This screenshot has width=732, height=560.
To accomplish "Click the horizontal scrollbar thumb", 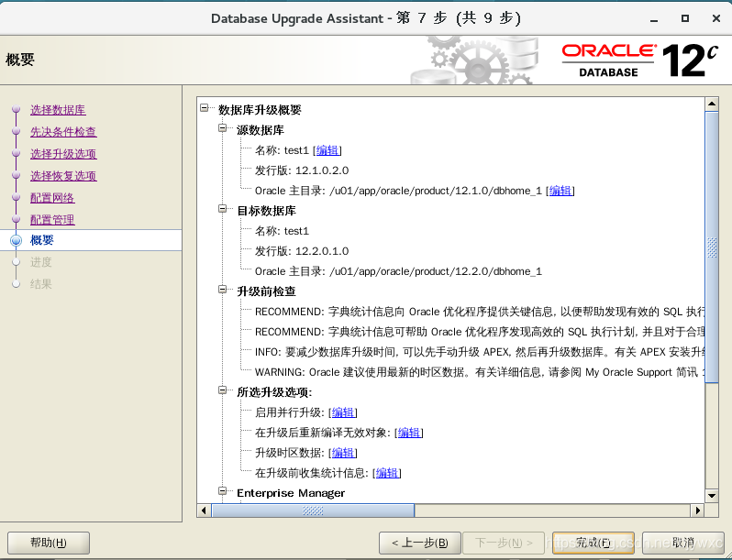I will (x=313, y=511).
